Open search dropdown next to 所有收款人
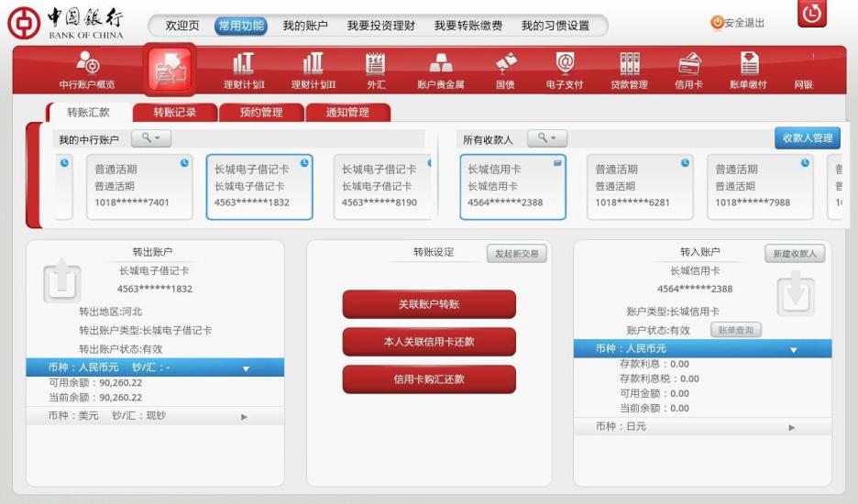 (x=547, y=138)
